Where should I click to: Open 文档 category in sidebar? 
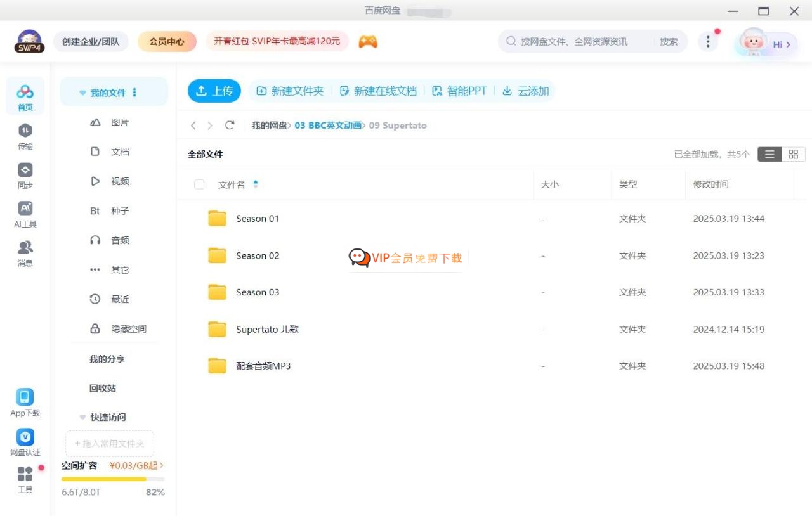coord(109,152)
